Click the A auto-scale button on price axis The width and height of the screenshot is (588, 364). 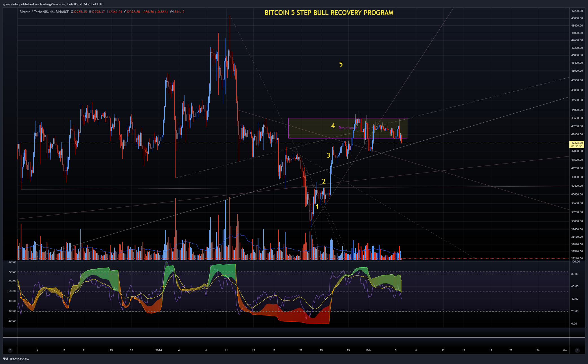(x=577, y=350)
